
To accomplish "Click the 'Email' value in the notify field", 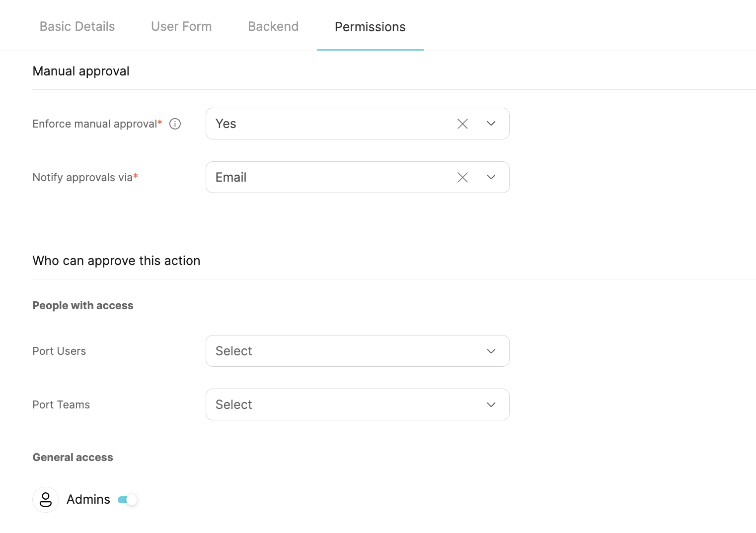I will pos(231,178).
